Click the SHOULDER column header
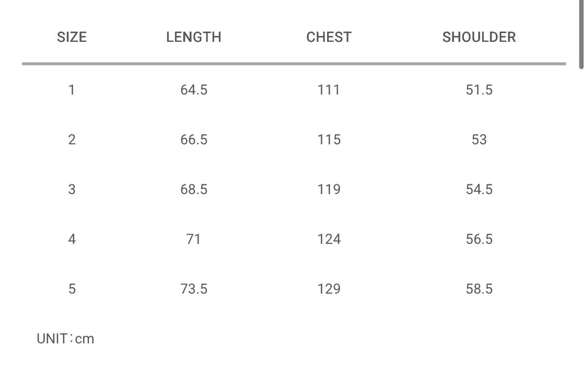Viewport: 588px width, 374px height. click(x=479, y=37)
